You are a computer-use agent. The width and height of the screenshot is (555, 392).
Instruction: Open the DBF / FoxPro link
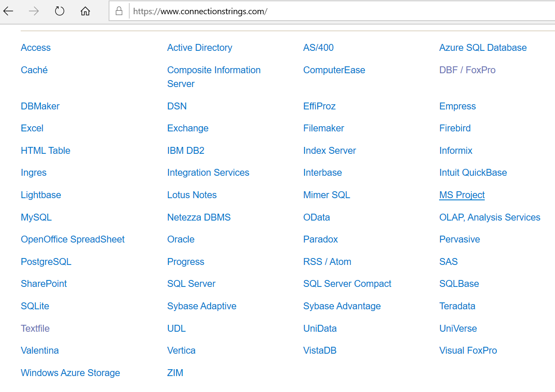(x=468, y=70)
